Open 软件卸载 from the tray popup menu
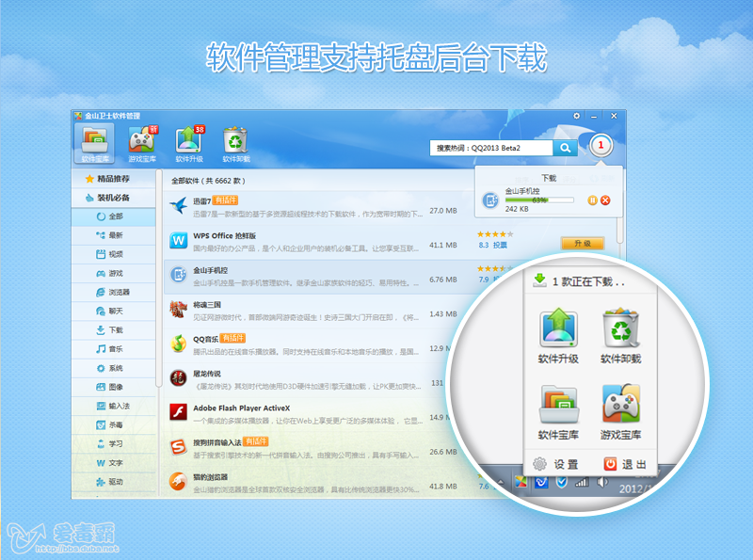Screen dimensions: 753x560 [x=620, y=336]
